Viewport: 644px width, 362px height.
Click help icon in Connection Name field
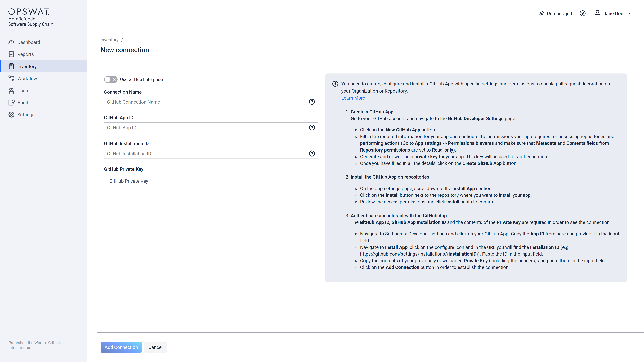click(312, 102)
